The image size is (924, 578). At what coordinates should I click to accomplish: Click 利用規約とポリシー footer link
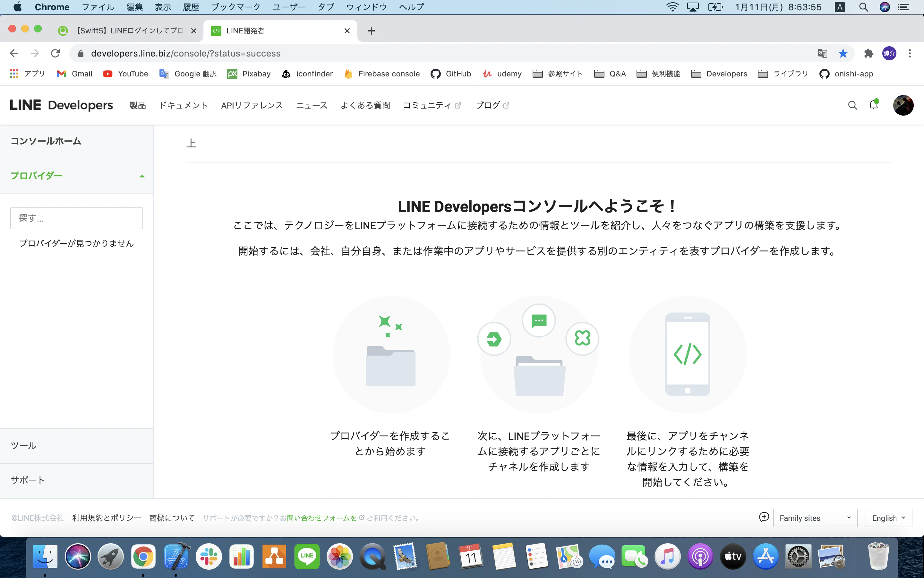107,518
